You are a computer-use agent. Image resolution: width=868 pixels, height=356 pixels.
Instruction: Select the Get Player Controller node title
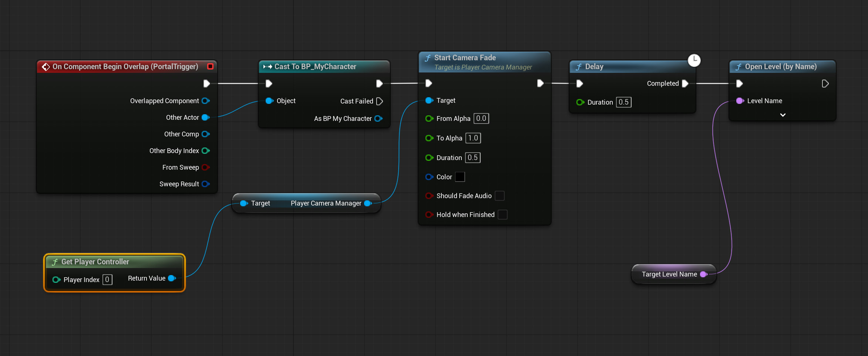point(95,262)
